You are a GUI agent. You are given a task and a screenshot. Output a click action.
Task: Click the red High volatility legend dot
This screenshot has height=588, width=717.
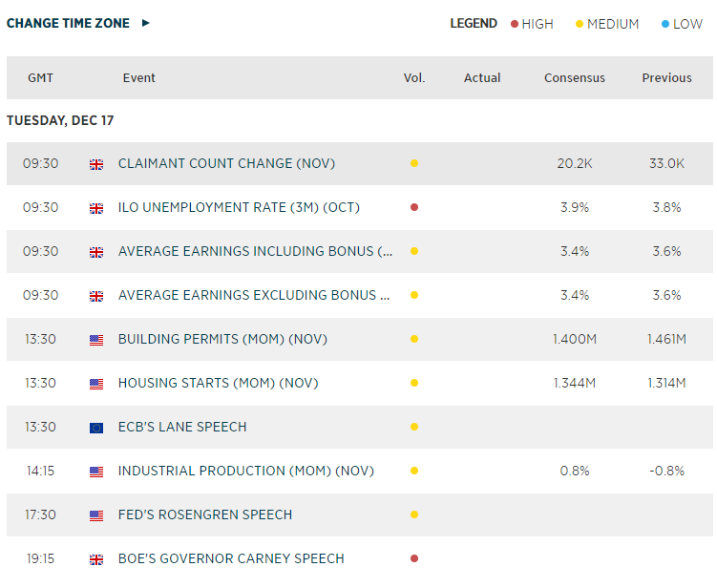tap(515, 24)
